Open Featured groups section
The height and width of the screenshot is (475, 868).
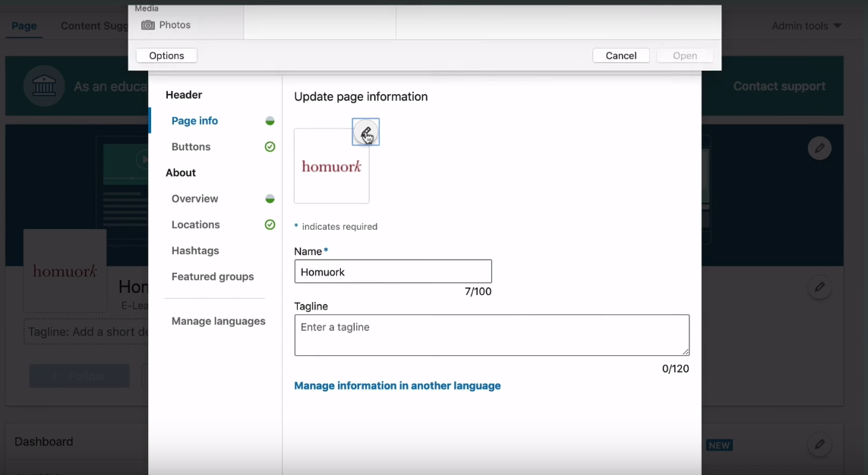(x=213, y=276)
